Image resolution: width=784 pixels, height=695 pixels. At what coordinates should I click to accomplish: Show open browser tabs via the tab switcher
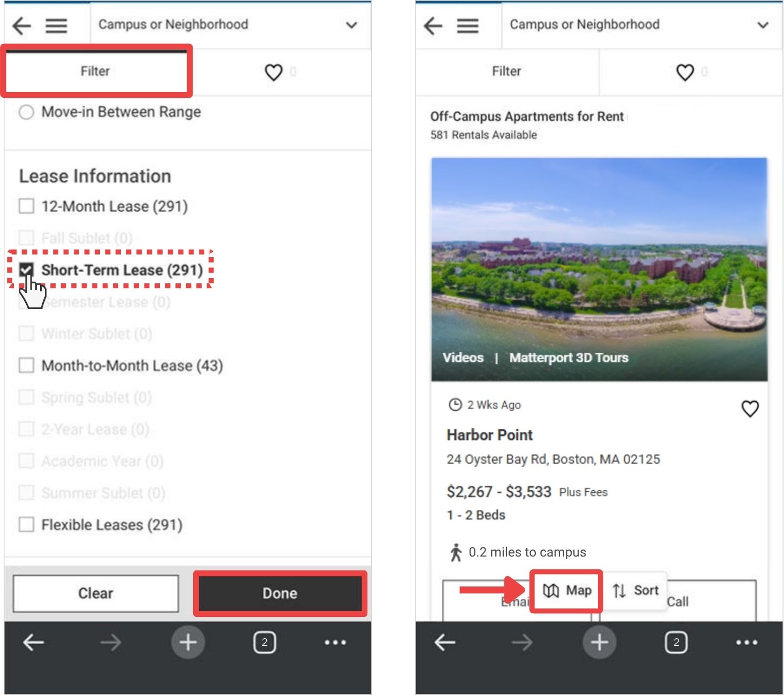(265, 643)
